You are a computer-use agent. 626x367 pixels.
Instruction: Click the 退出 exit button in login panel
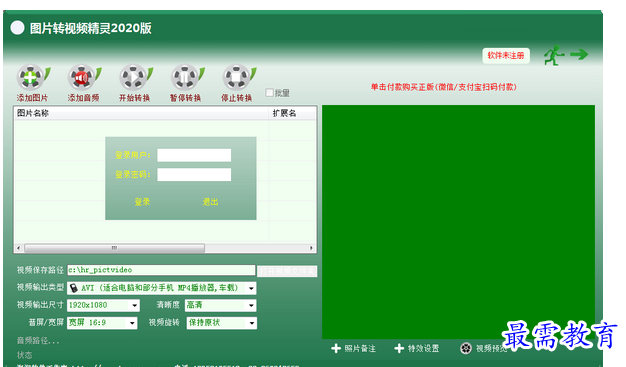click(x=210, y=202)
